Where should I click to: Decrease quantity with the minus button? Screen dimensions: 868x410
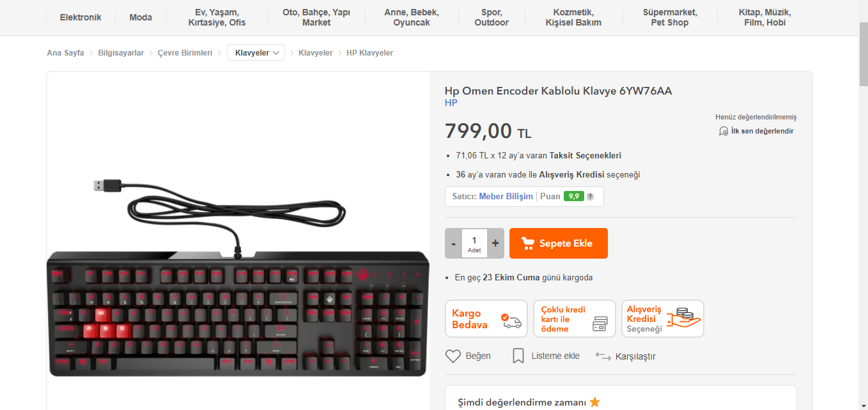[454, 243]
